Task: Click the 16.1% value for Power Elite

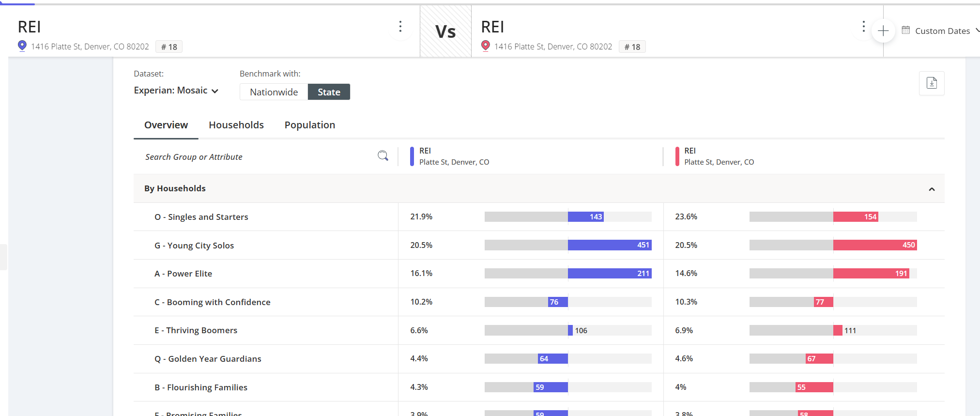Action: [x=421, y=273]
